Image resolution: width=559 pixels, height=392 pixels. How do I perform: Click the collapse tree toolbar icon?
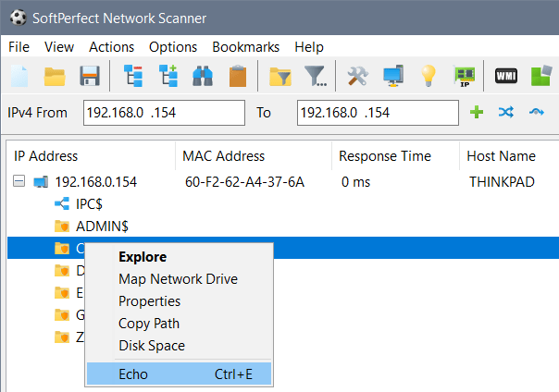coord(133,76)
